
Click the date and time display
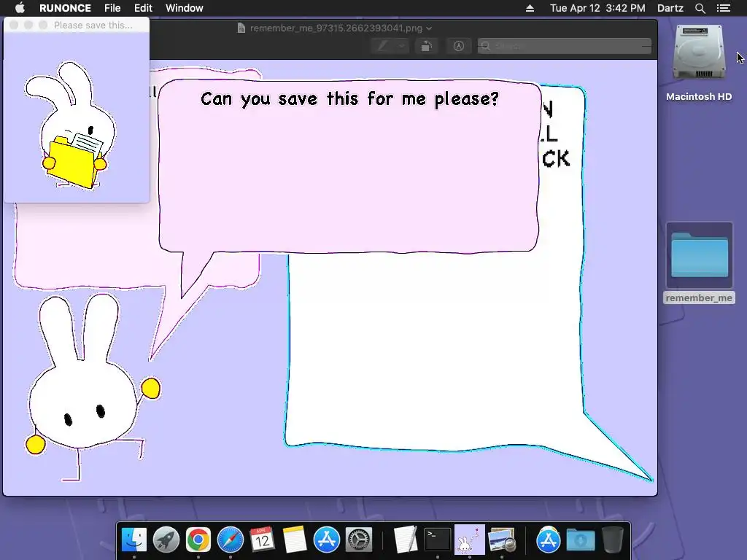click(x=597, y=8)
